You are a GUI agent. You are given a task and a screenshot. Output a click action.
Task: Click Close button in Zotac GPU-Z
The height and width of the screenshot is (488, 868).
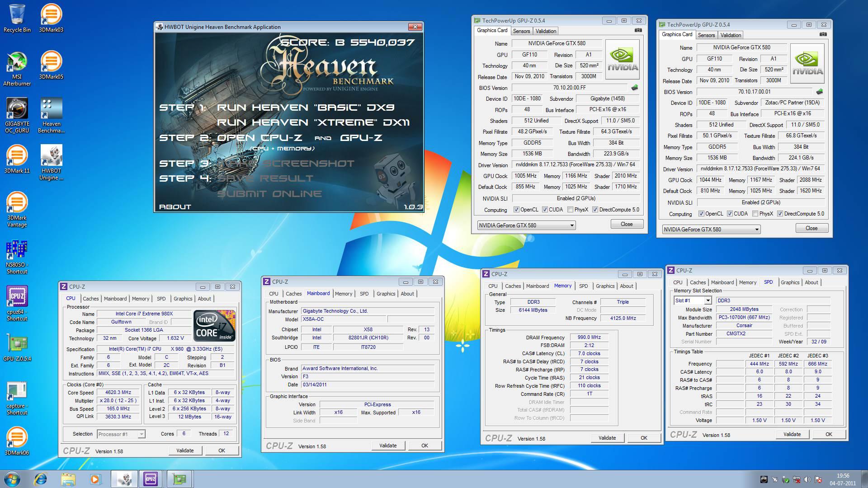[811, 228]
